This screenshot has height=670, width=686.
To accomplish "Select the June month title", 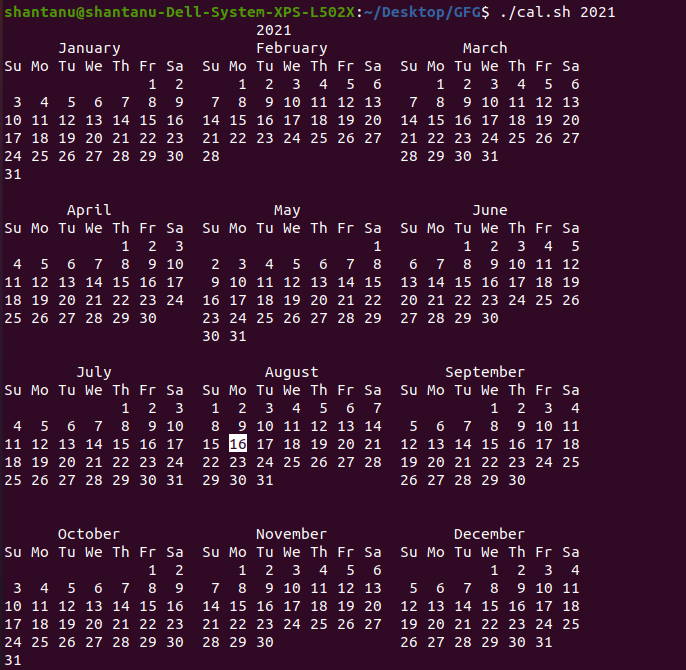I will (x=489, y=210).
